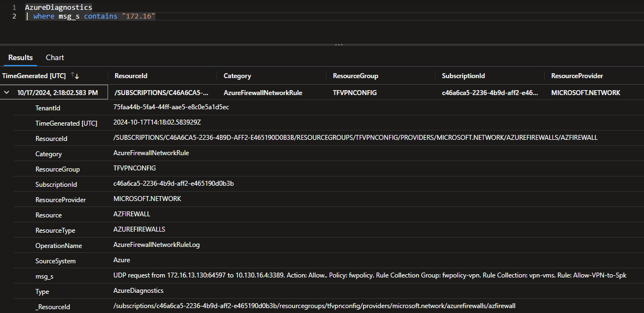
Task: Click the ResourceId column header
Action: (x=131, y=76)
